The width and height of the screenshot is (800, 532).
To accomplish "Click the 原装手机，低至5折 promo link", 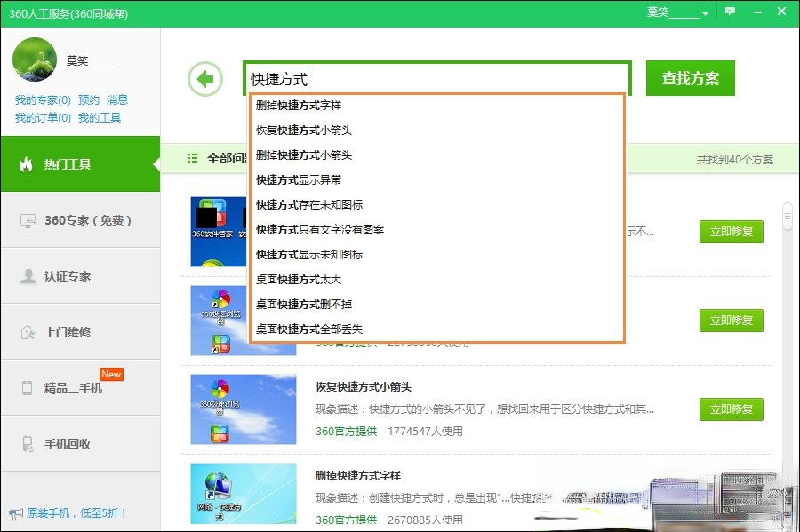I will [x=76, y=513].
